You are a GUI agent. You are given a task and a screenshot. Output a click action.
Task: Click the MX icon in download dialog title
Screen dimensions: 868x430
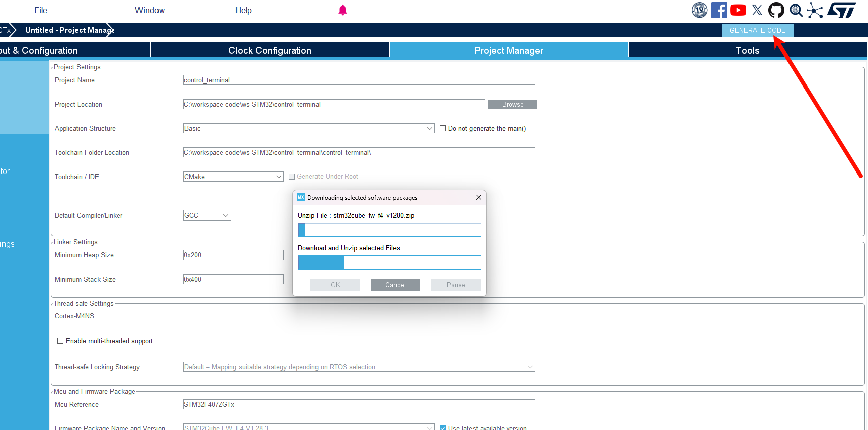point(301,197)
